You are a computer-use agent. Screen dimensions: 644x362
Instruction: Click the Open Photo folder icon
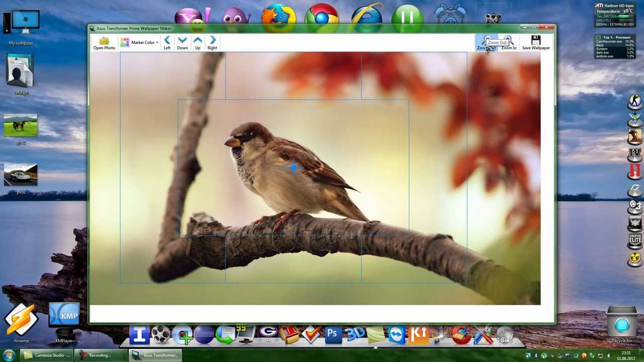[104, 41]
